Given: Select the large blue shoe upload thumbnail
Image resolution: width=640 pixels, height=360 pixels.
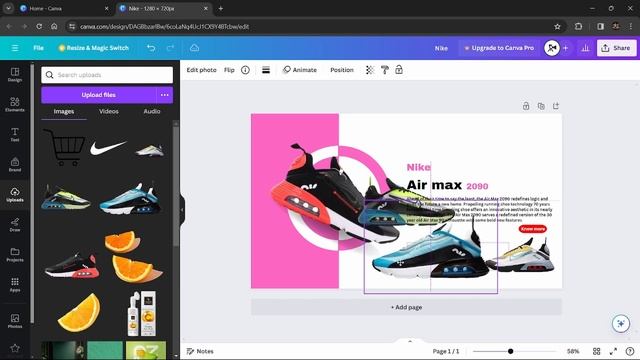Looking at the screenshot, I should point(131,199).
